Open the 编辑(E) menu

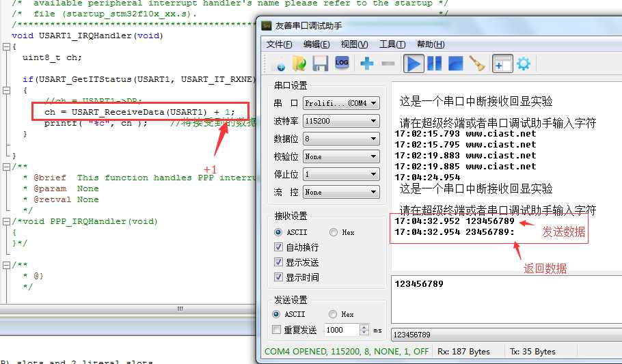tap(316, 44)
